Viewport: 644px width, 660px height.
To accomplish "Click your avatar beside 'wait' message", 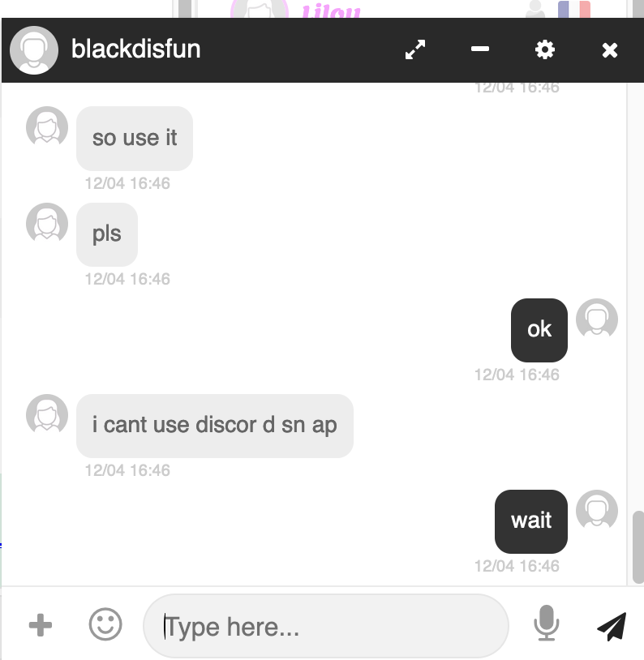I will (597, 510).
